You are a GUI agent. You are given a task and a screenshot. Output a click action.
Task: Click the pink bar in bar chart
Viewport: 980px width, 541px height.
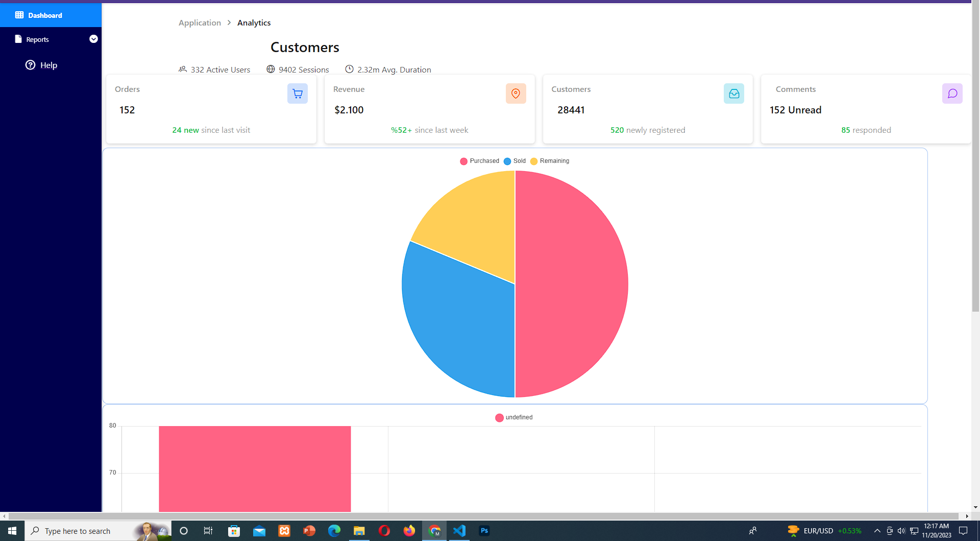255,468
